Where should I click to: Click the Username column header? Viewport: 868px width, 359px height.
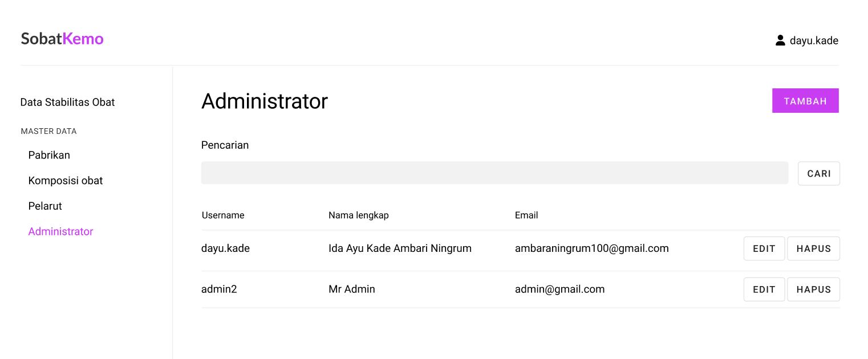pos(223,215)
